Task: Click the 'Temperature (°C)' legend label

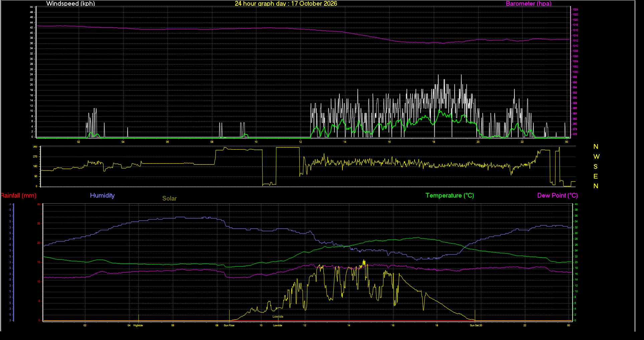Action: pyautogui.click(x=450, y=196)
